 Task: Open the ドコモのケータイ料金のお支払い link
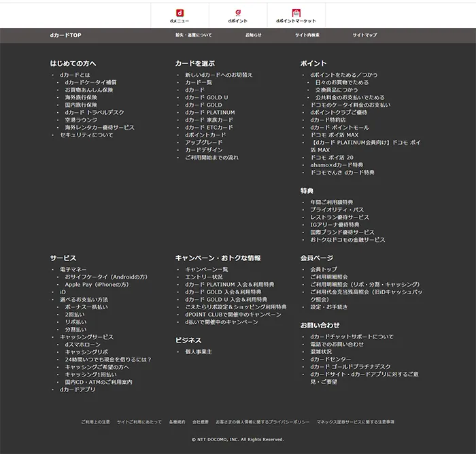click(x=350, y=105)
